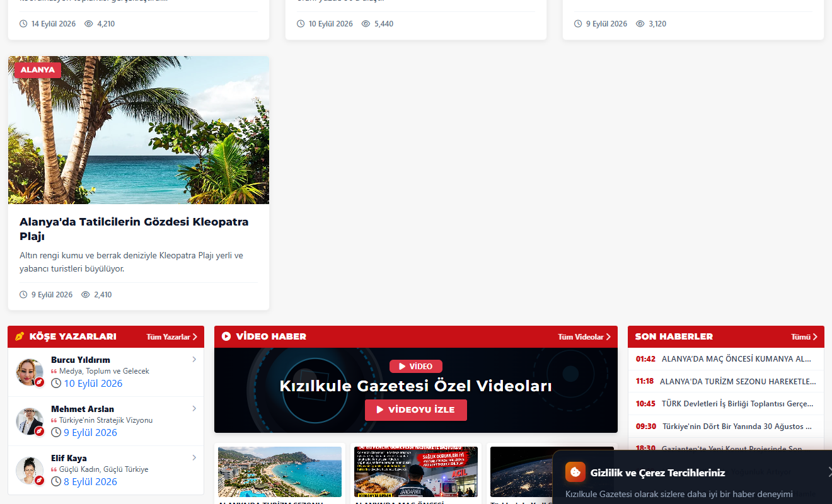832x504 pixels.
Task: Click the ALANYA category badge on beach card
Action: (x=38, y=70)
